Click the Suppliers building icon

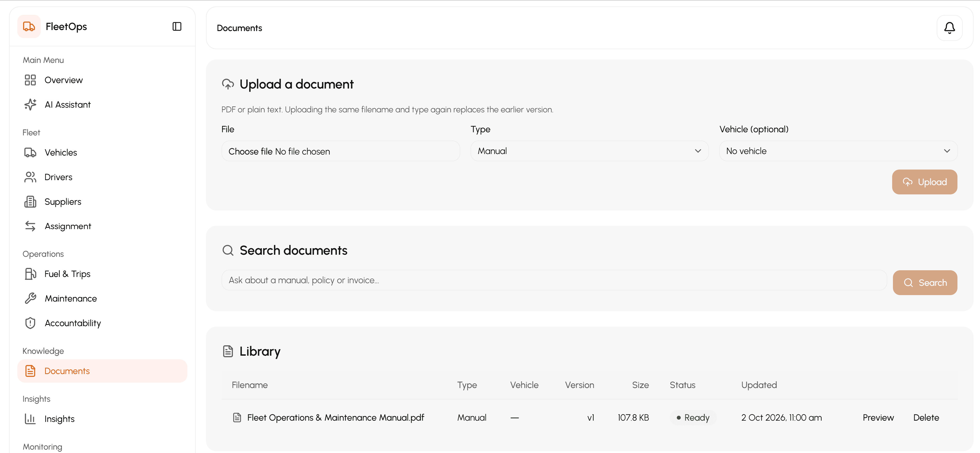point(30,202)
